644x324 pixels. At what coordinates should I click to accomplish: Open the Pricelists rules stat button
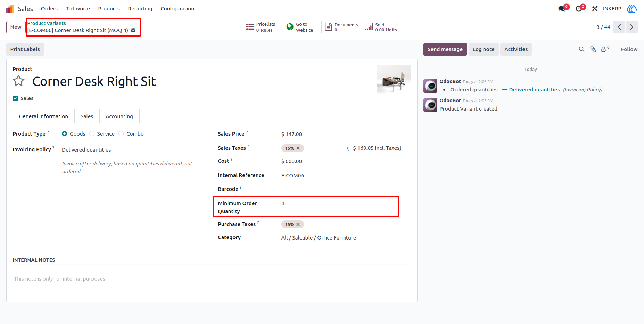262,27
